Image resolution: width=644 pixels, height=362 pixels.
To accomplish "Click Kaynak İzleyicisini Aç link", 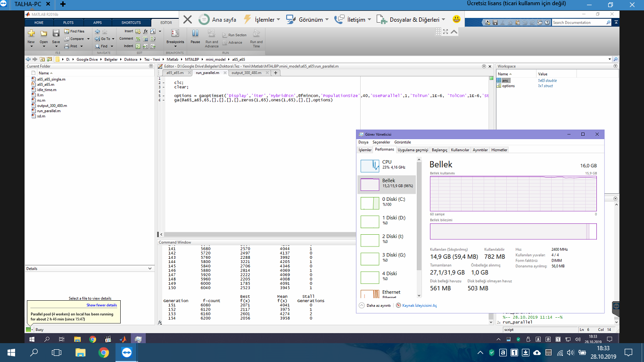I will 416,305.
